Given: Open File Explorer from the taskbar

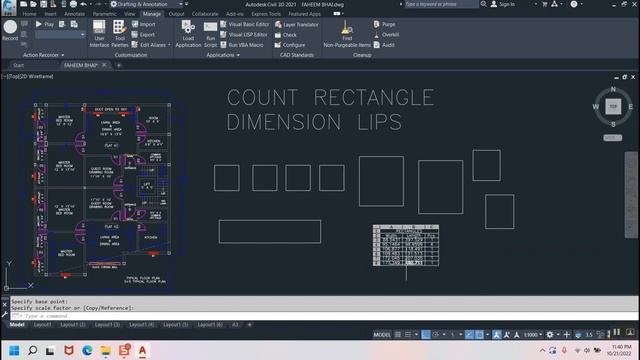Looking at the screenshot, I should point(106,351).
